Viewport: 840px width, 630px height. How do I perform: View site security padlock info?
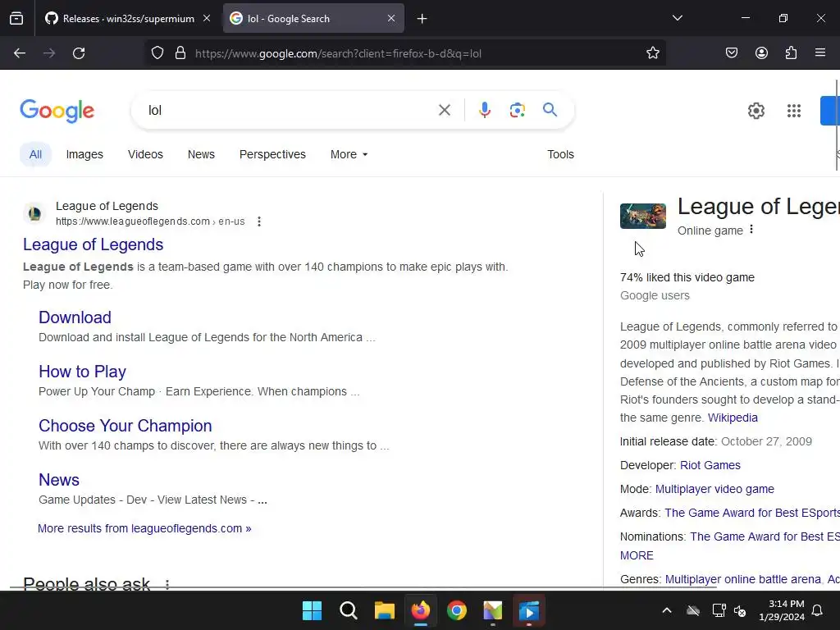click(180, 53)
